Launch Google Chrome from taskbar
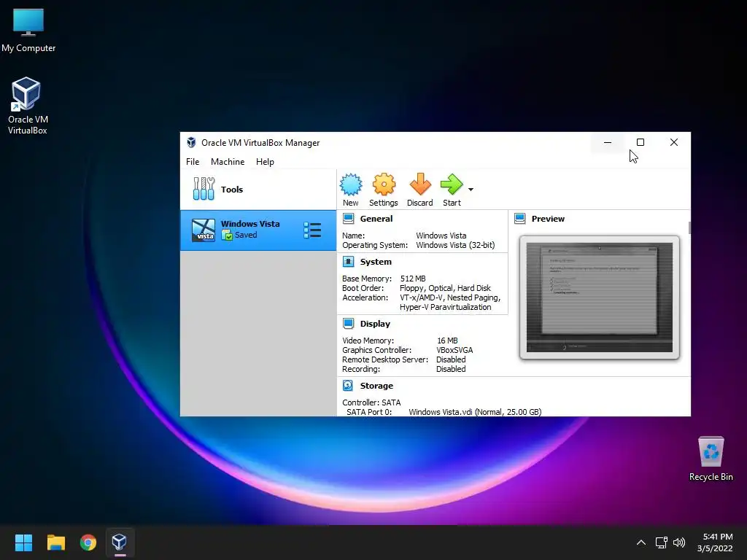This screenshot has height=560, width=747. [88, 542]
